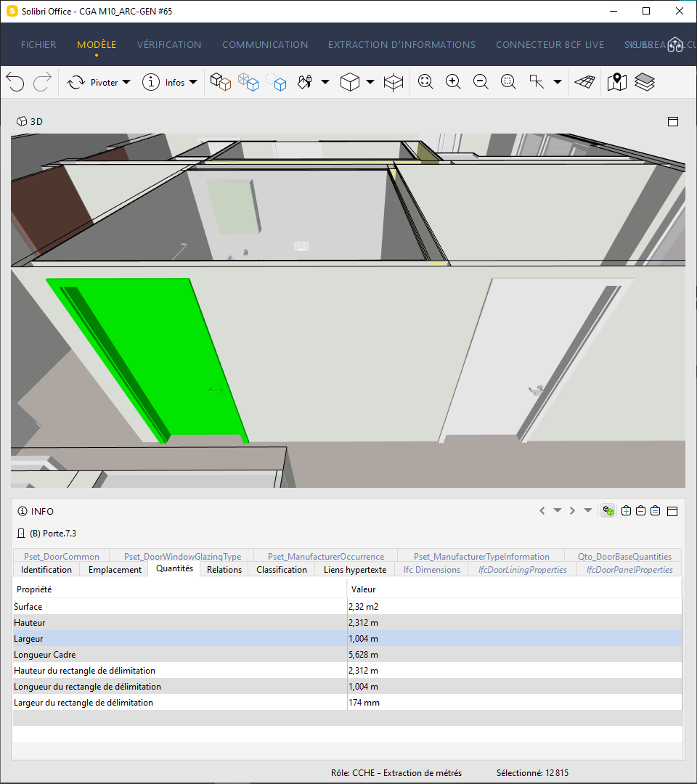
Task: Switch to the Relations tab
Action: point(224,570)
